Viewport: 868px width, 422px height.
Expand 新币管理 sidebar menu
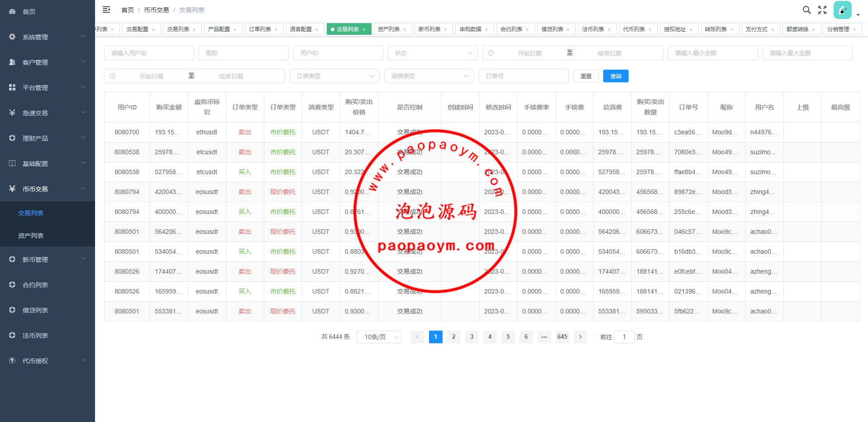click(x=48, y=260)
